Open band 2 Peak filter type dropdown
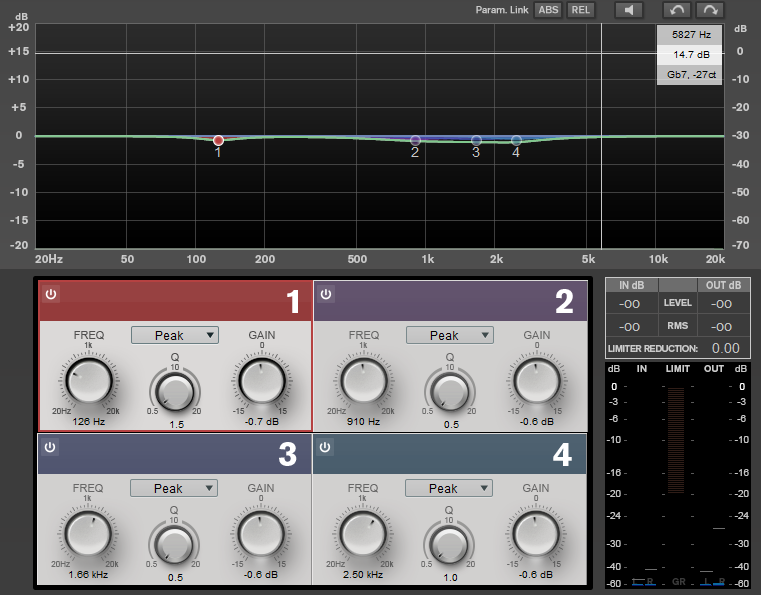Viewport: 761px width, 595px height. pyautogui.click(x=450, y=335)
